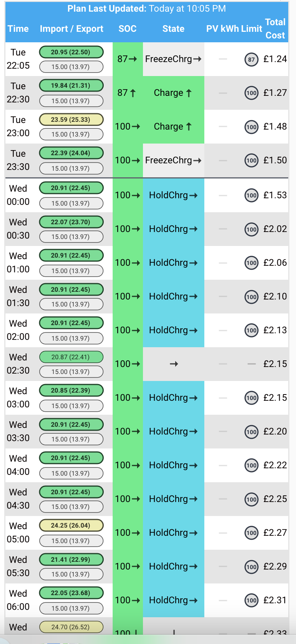Select the yellow import rate 23.59 (25.33) pill
The image size is (296, 644).
point(71,119)
